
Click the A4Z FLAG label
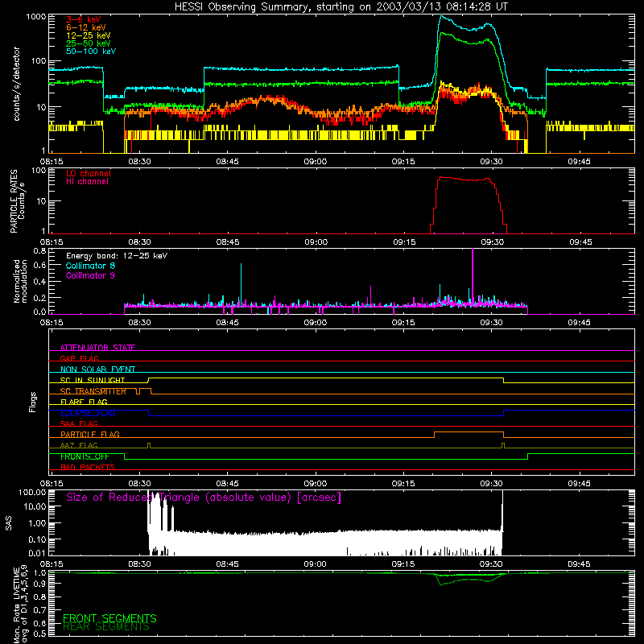click(x=79, y=445)
